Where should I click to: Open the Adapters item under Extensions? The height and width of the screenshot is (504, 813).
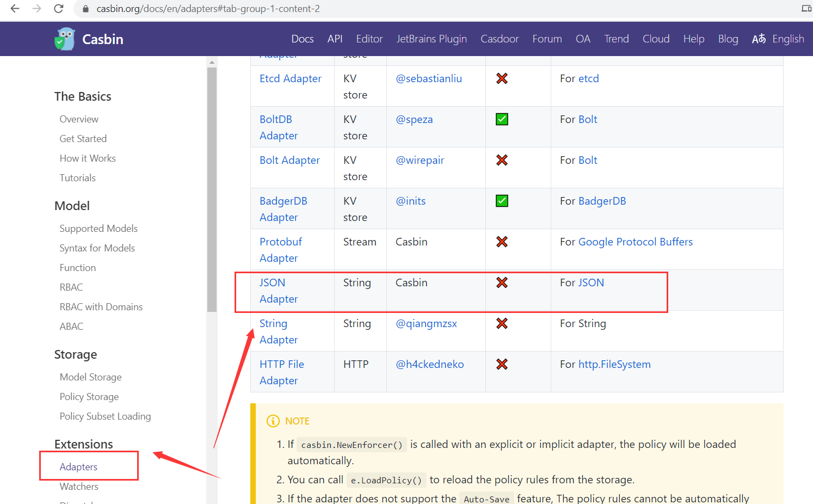tap(78, 467)
